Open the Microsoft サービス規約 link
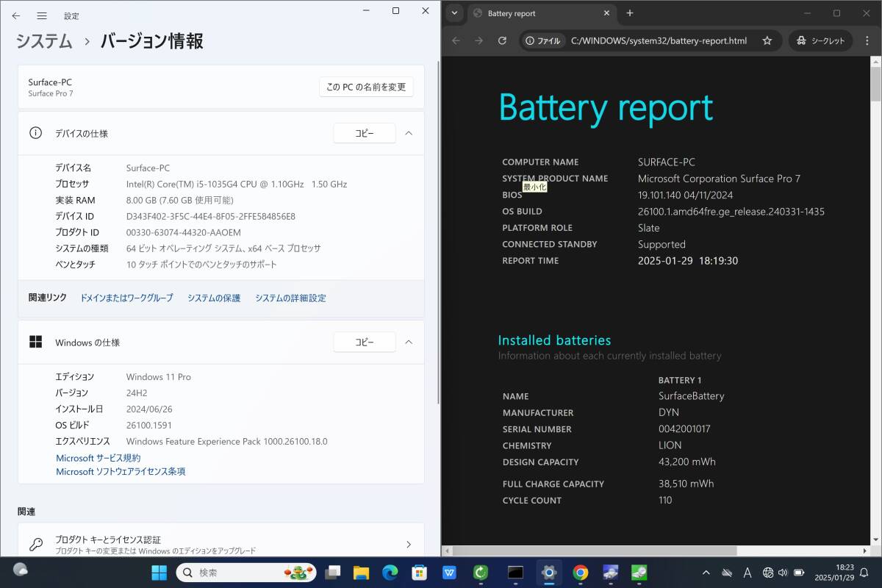Screen dimensions: 882x588 click(98, 458)
